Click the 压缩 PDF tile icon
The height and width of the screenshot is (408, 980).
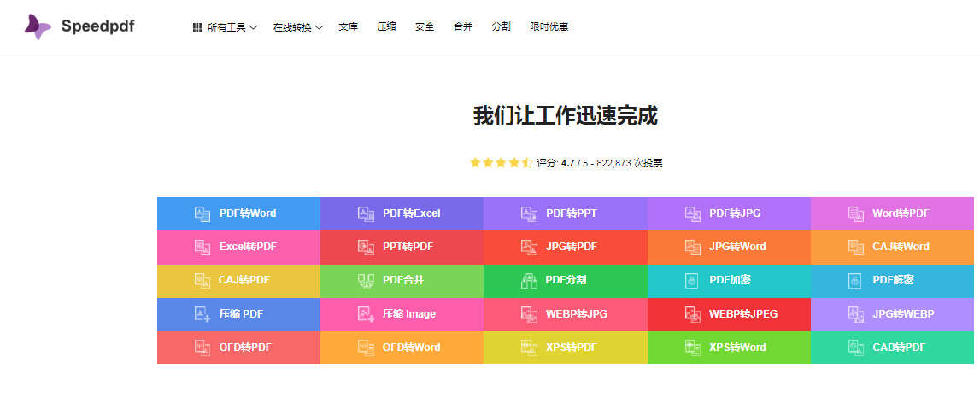(202, 313)
